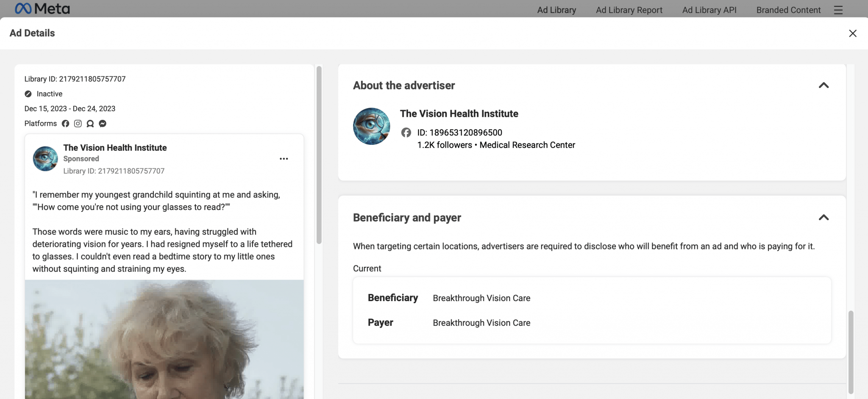This screenshot has height=399, width=868.
Task: Click The Vision Health Institute post name
Action: click(115, 148)
